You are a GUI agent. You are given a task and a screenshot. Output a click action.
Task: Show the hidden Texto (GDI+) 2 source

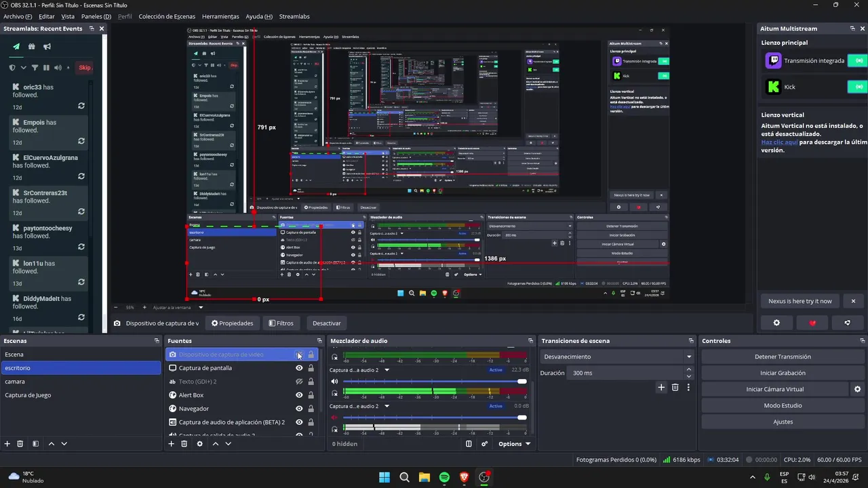coord(299,382)
